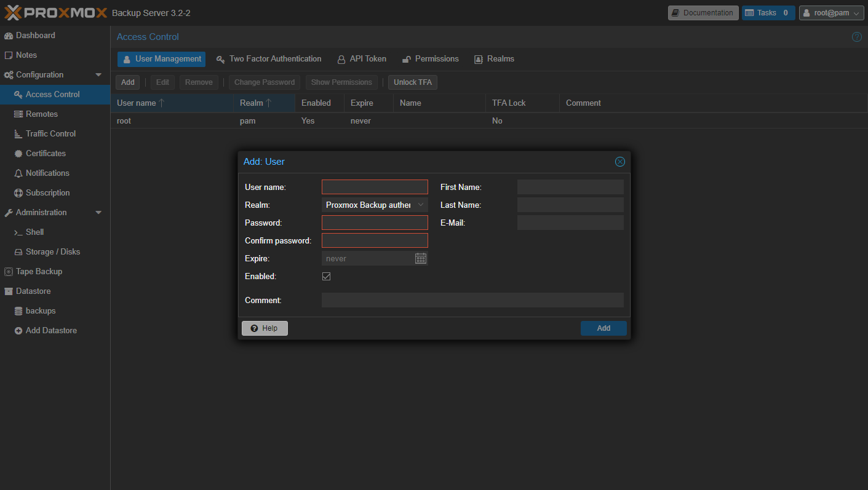The image size is (868, 490).
Task: Collapse the Configuration section arrow
Action: [x=98, y=75]
